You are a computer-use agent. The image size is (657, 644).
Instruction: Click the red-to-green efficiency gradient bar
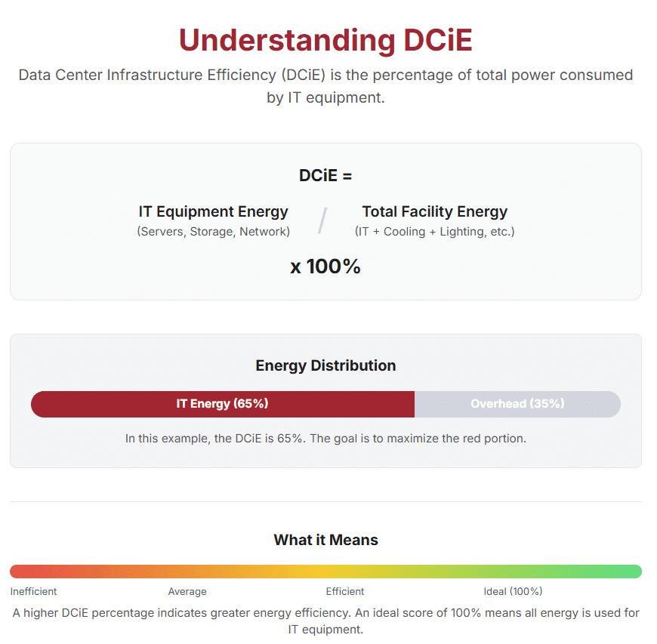pos(325,572)
